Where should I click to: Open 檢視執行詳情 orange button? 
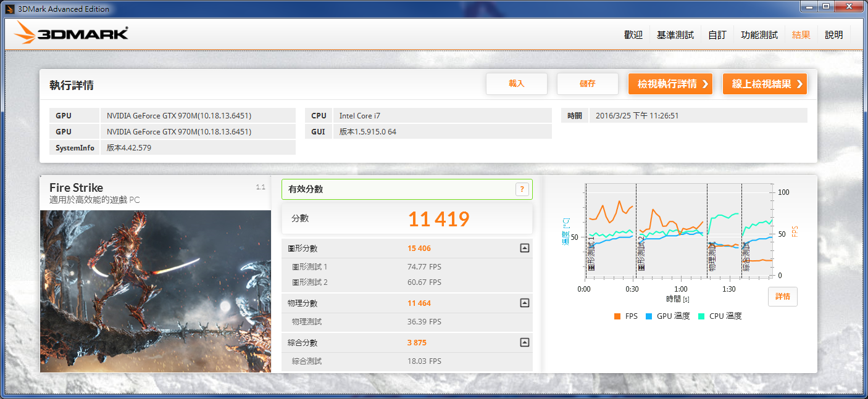point(670,84)
